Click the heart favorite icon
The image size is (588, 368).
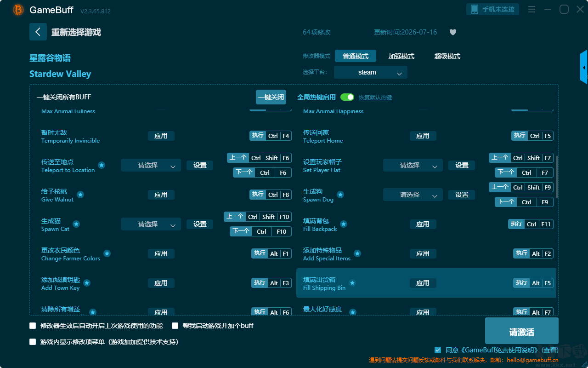click(x=453, y=32)
